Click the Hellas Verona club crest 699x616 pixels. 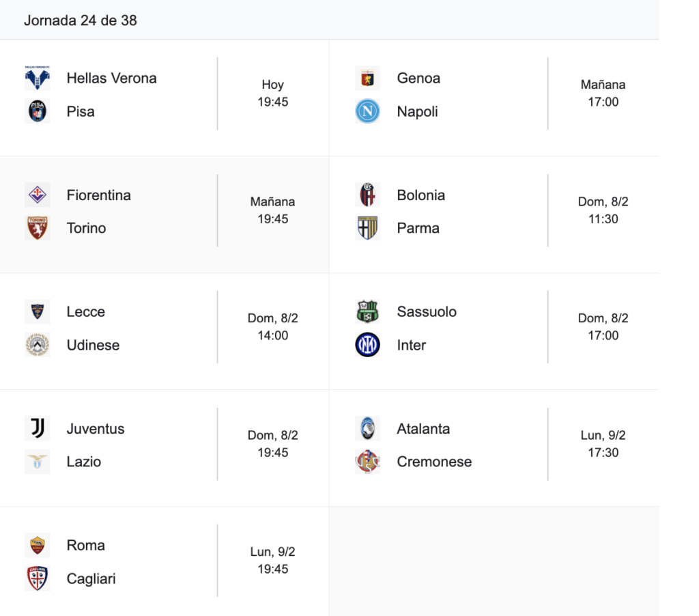tap(37, 79)
